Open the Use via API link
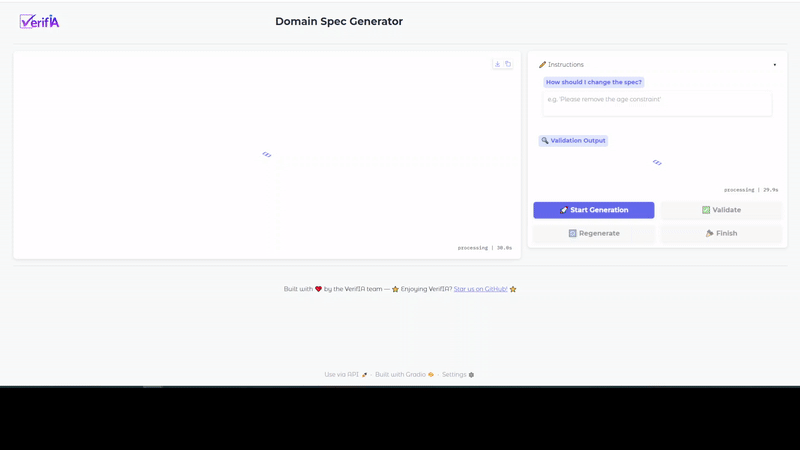Viewport: 800px width, 450px height. point(345,374)
